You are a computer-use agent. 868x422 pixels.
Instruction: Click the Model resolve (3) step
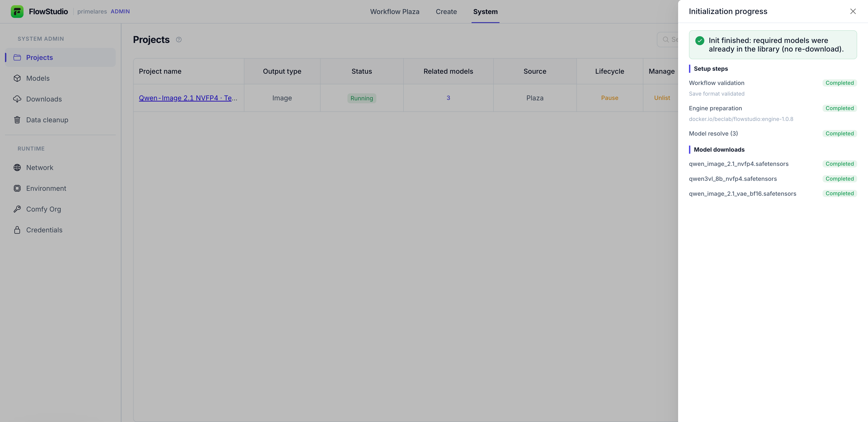click(x=713, y=134)
